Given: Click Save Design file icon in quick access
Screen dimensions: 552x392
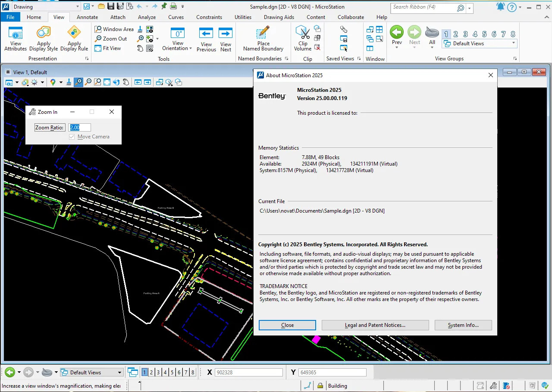Looking at the screenshot, I should coord(111,6).
